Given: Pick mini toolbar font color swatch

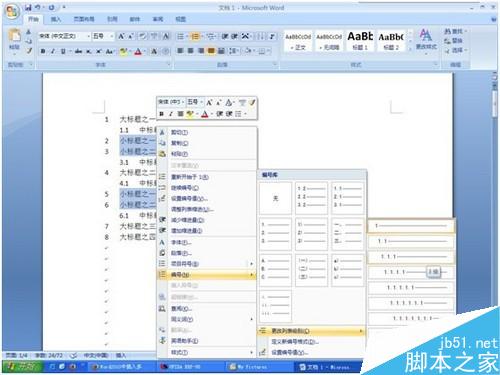Looking at the screenshot, I should tap(205, 114).
